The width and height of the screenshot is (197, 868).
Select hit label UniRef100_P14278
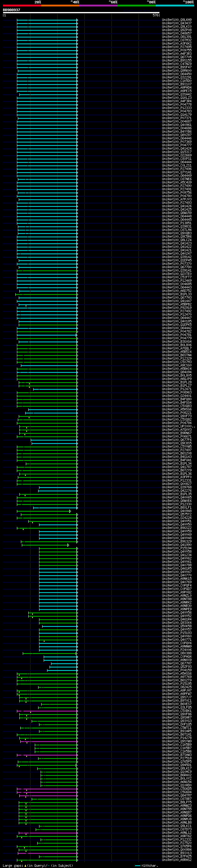point(177,737)
